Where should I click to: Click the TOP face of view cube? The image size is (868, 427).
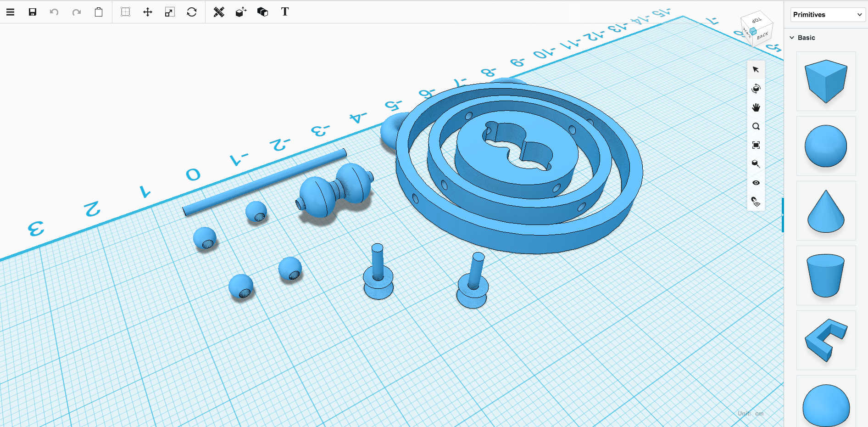tap(757, 20)
